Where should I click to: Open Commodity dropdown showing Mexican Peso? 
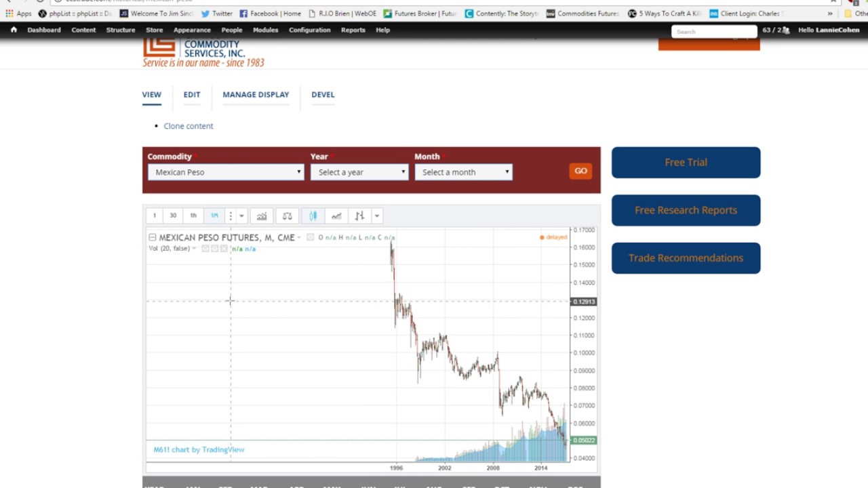pos(226,172)
